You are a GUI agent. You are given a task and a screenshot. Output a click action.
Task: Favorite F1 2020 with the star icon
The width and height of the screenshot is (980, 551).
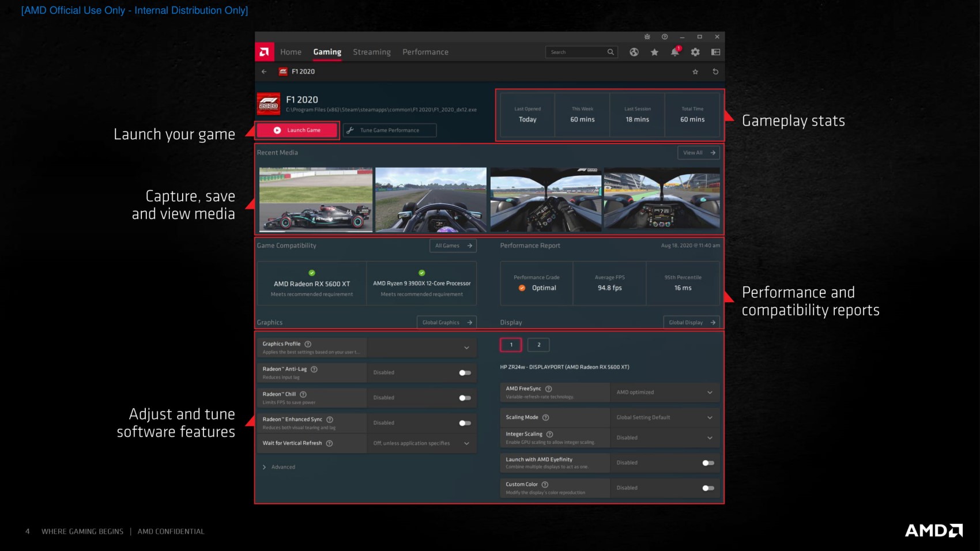pyautogui.click(x=695, y=71)
